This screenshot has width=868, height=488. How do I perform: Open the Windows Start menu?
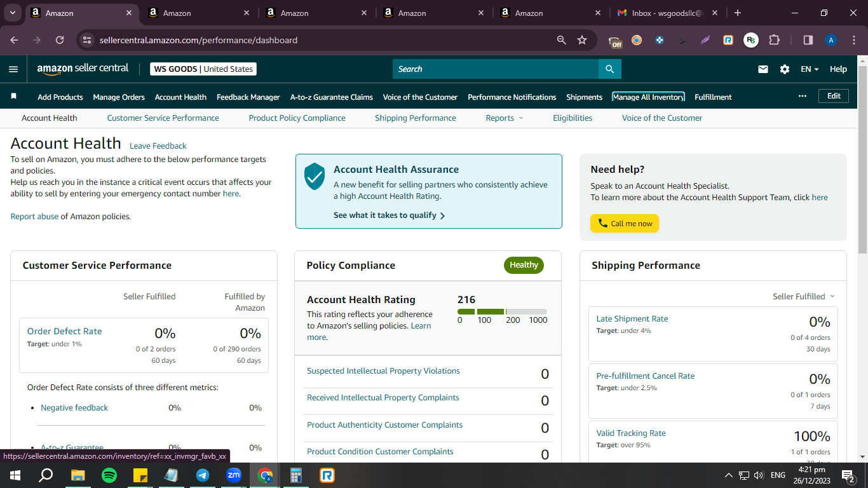pos(15,475)
